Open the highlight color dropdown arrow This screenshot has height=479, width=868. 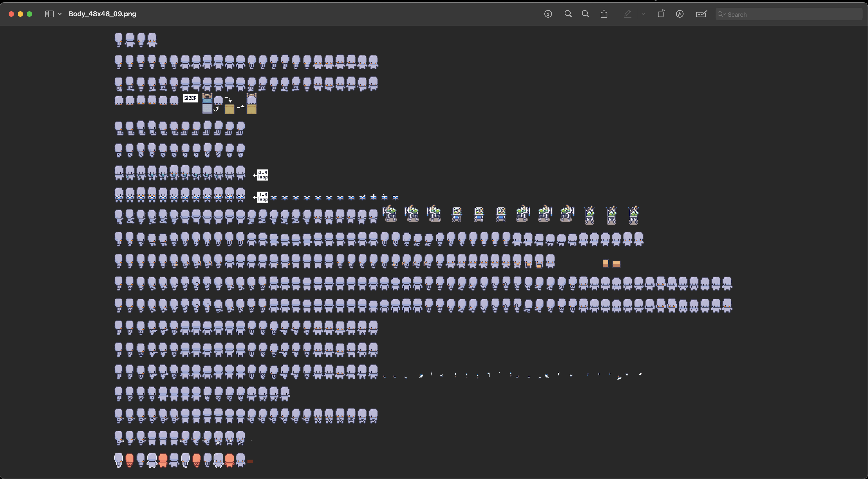[x=643, y=14]
